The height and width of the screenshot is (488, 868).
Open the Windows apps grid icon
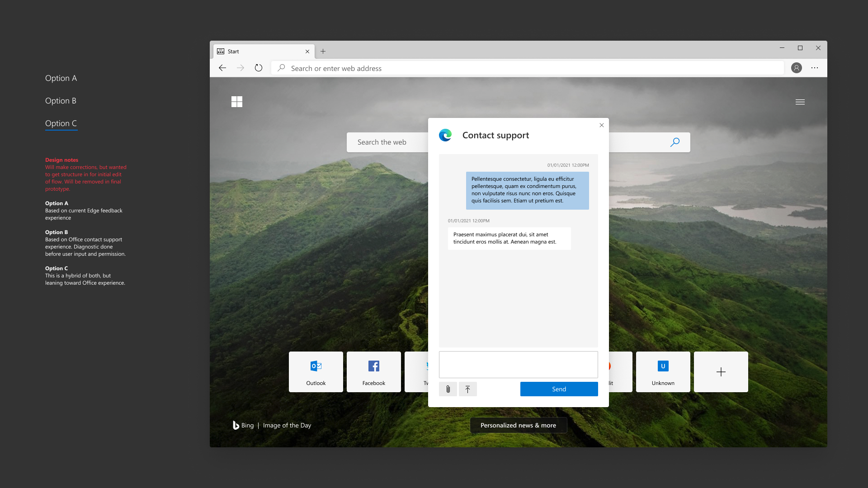pyautogui.click(x=237, y=102)
